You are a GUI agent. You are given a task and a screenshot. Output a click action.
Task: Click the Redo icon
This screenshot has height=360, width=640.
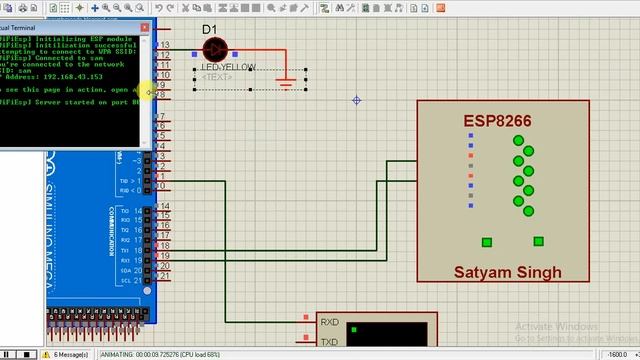point(170,8)
